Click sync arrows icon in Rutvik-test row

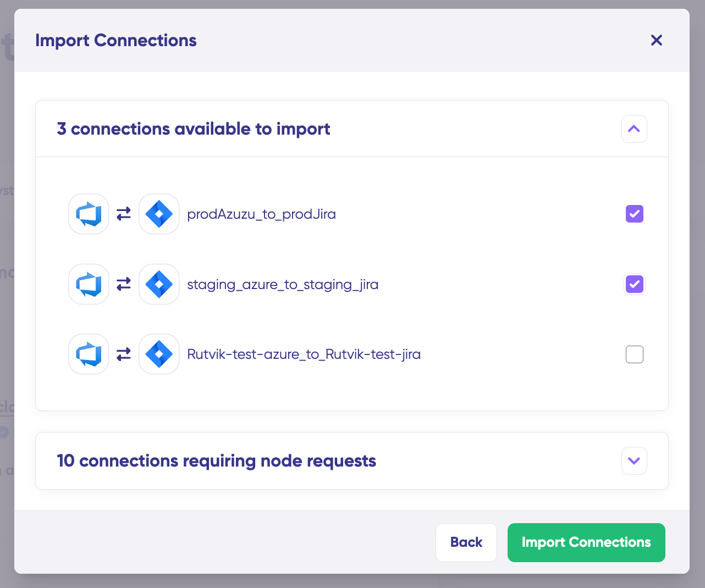point(124,354)
